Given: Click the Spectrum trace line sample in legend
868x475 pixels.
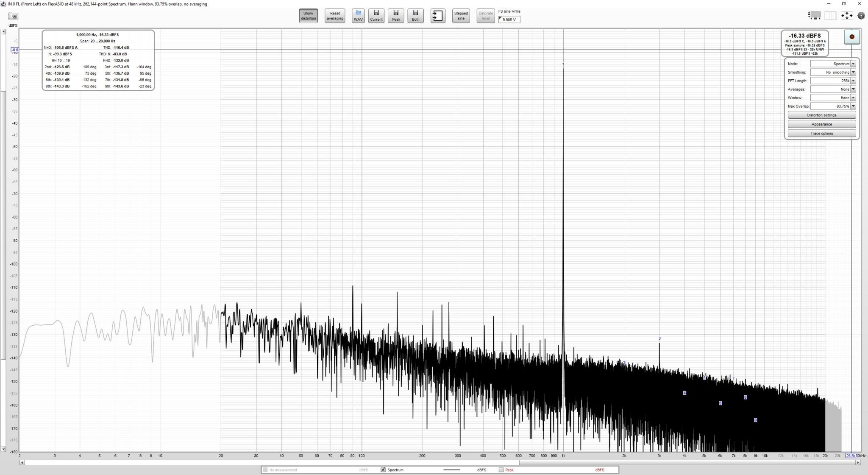Looking at the screenshot, I should tap(452, 470).
